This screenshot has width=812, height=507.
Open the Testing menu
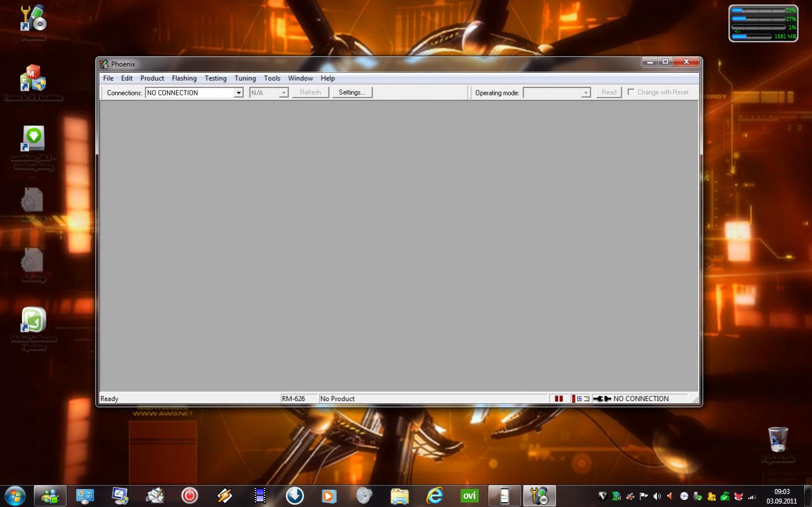[x=216, y=78]
